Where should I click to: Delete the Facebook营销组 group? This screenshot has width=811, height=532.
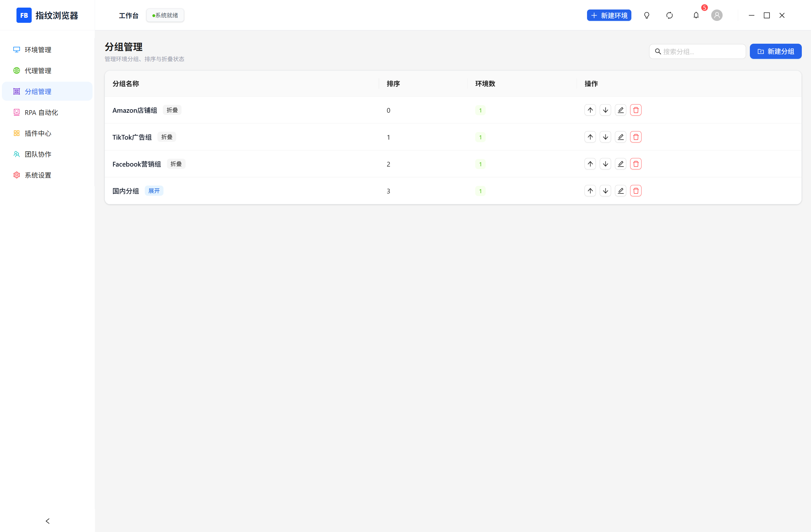tap(636, 164)
